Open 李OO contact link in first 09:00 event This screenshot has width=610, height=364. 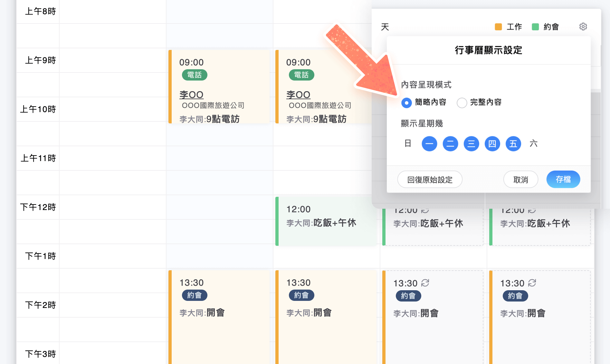(191, 95)
